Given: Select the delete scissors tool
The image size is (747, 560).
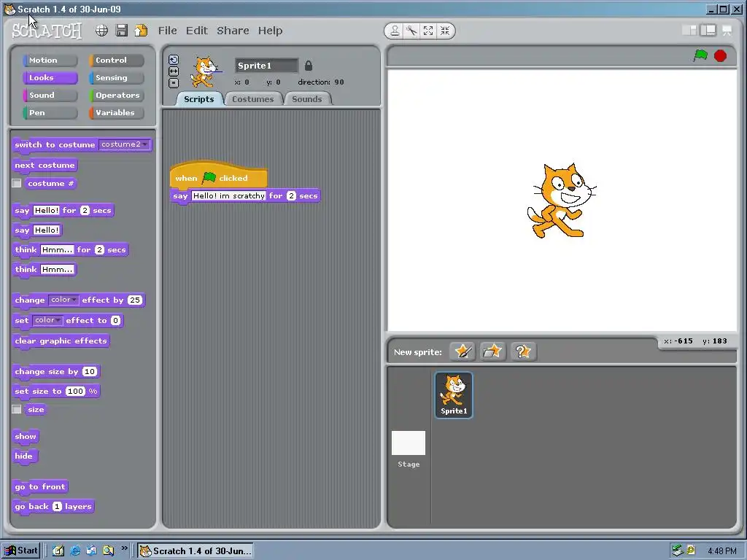Looking at the screenshot, I should tap(411, 31).
